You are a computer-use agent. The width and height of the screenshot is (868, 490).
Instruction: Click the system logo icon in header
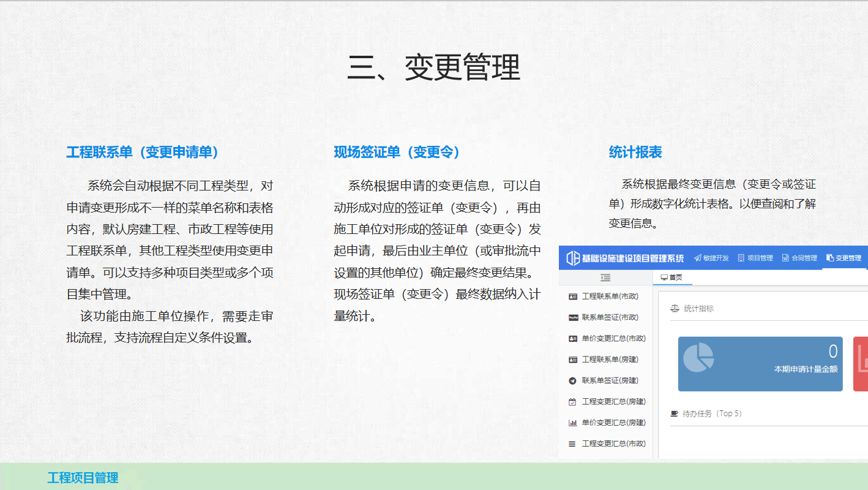click(x=572, y=258)
